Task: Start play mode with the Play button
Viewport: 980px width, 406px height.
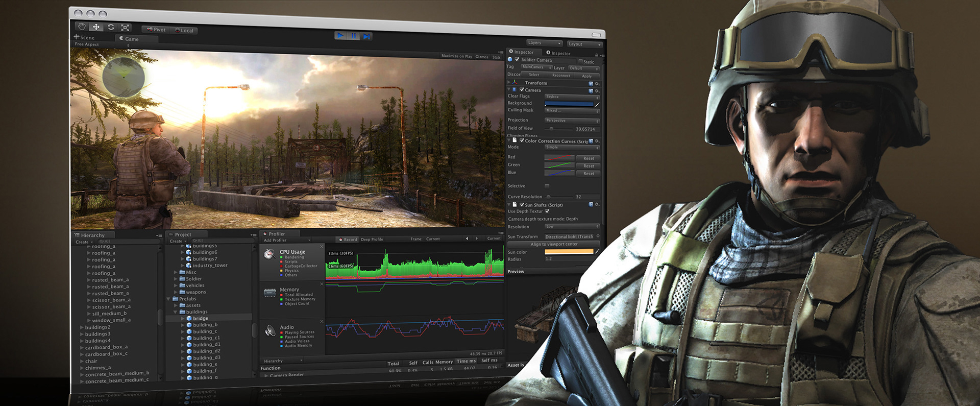Action: [340, 35]
